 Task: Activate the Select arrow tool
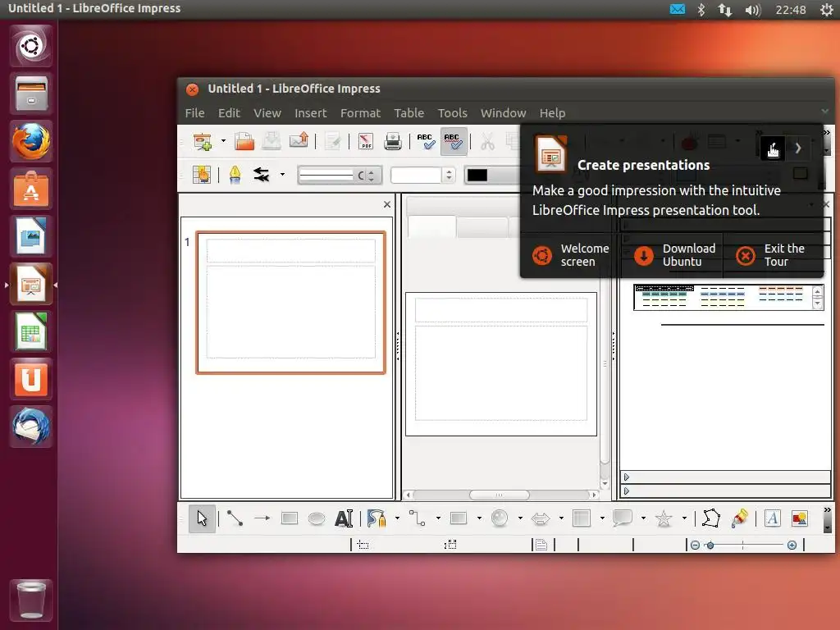pyautogui.click(x=202, y=518)
